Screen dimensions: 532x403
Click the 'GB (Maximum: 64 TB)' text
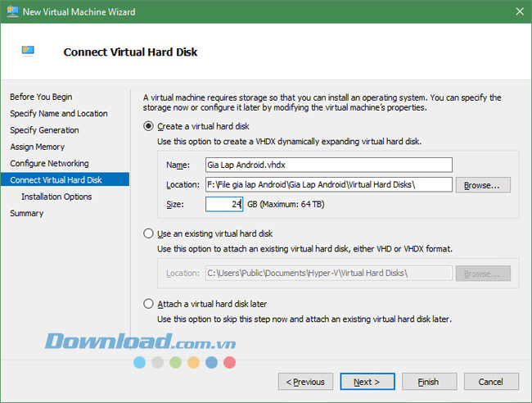click(286, 204)
